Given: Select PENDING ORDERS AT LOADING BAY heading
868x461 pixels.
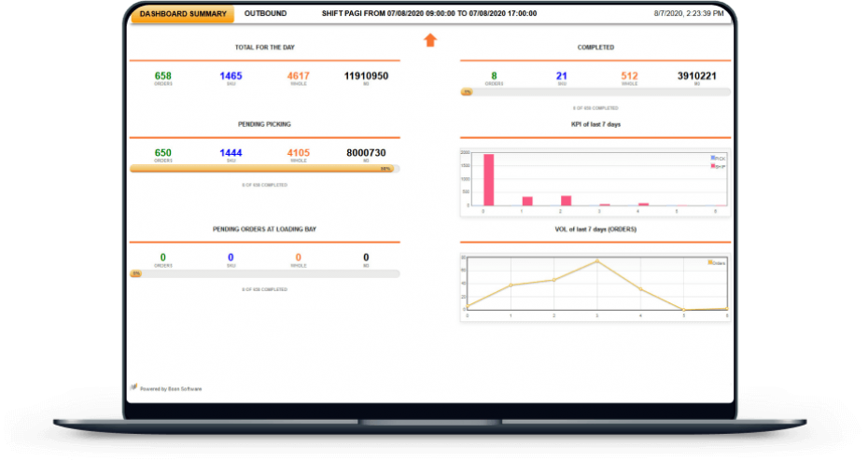Looking at the screenshot, I should tap(265, 230).
